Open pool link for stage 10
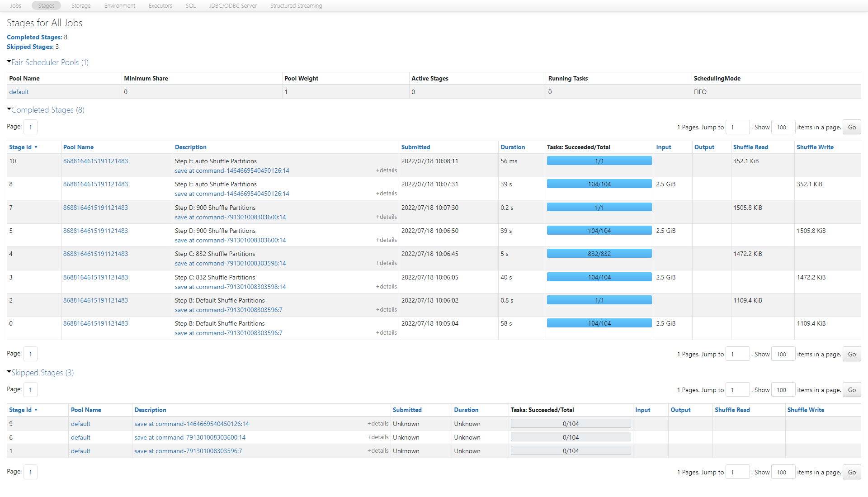 point(95,161)
